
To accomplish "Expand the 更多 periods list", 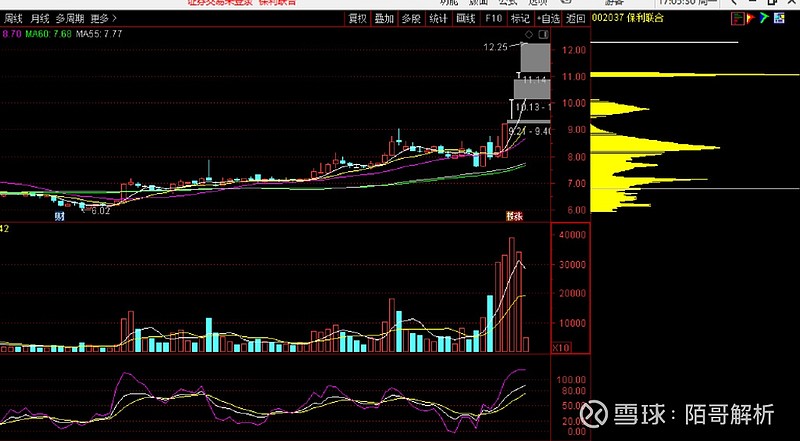I will coord(101,18).
